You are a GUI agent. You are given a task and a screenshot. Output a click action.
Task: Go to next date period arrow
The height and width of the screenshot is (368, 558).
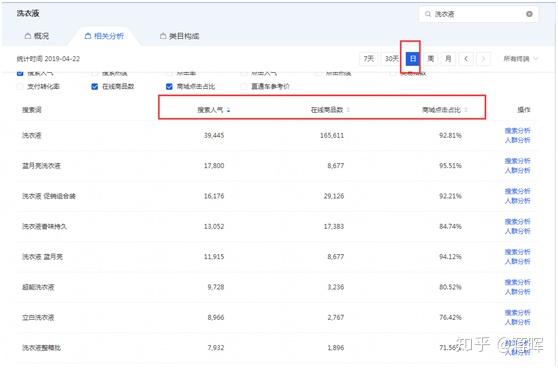click(x=483, y=59)
